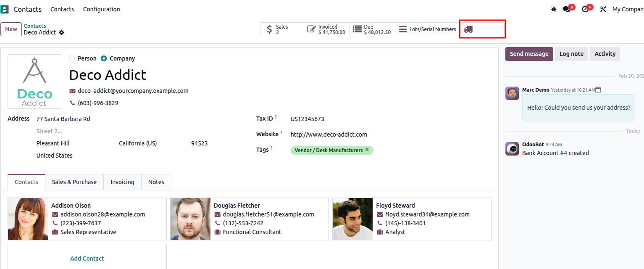Screen dimensions: 644x269
Task: Click the settings gear beside Deco Addict
Action: pos(62,32)
